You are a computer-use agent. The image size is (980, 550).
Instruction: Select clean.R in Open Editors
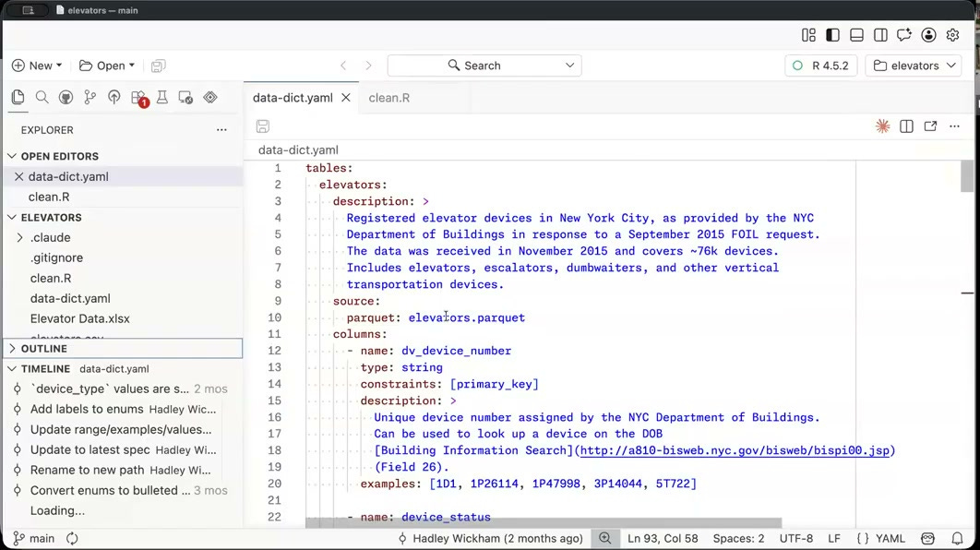coord(49,197)
